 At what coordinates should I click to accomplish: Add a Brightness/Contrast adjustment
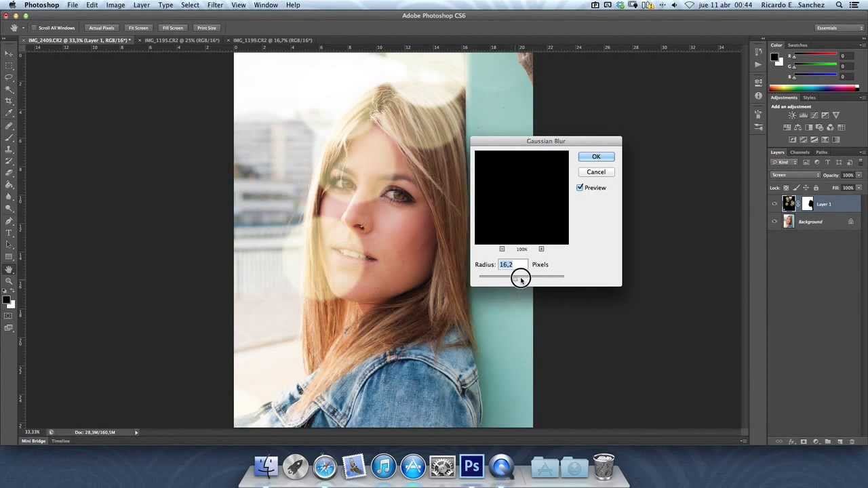pos(792,115)
